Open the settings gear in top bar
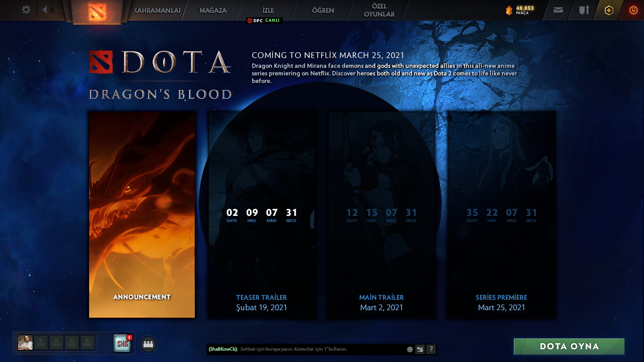This screenshot has height=362, width=644. tap(26, 10)
